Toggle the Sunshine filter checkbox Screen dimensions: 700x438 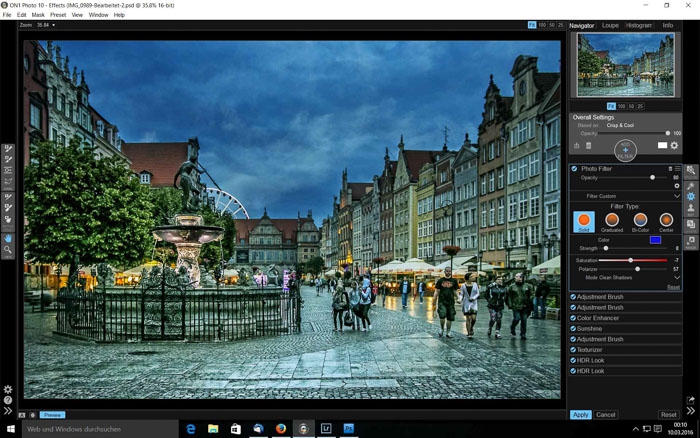pos(574,328)
